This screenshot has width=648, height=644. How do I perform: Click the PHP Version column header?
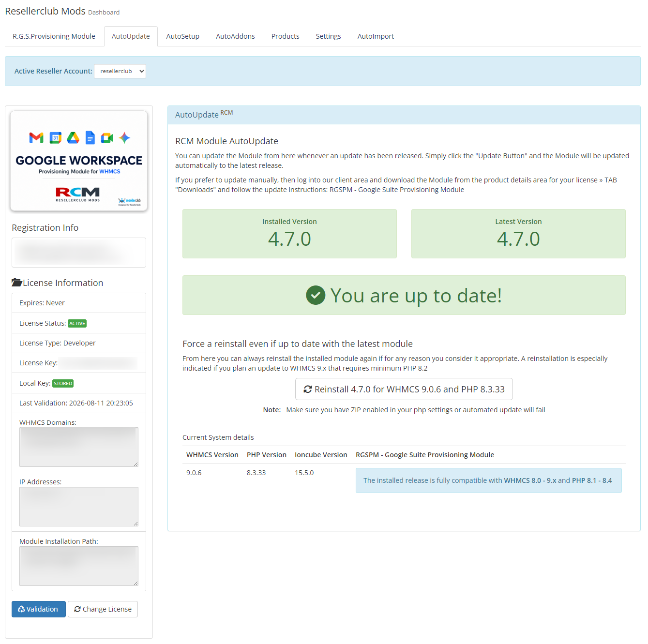(x=267, y=455)
